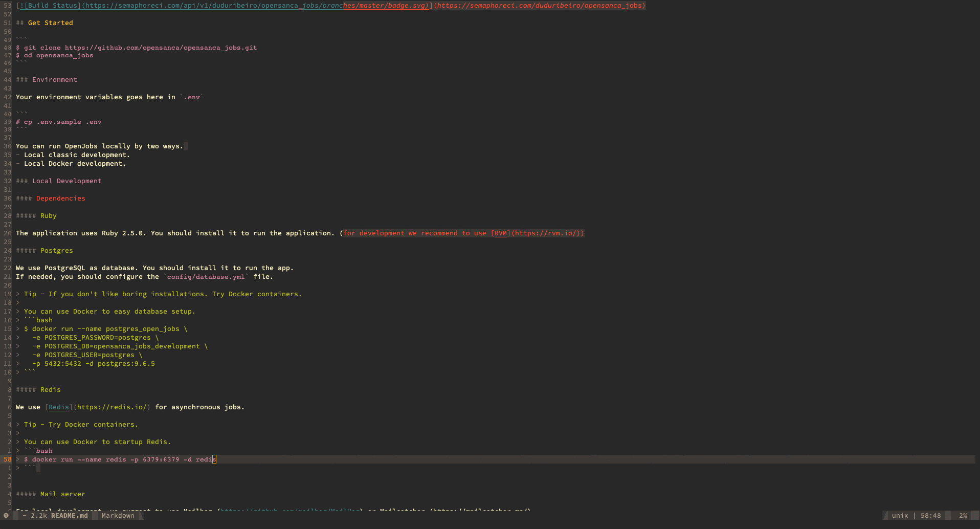Screen dimensions: 980x529
Task: Open the RVM link
Action: (x=501, y=233)
